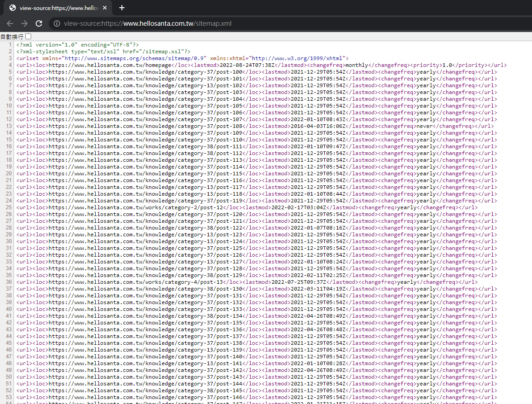This screenshot has width=532, height=404.
Task: Click the 'never' changefreq value on line 13
Action: [x=425, y=126]
